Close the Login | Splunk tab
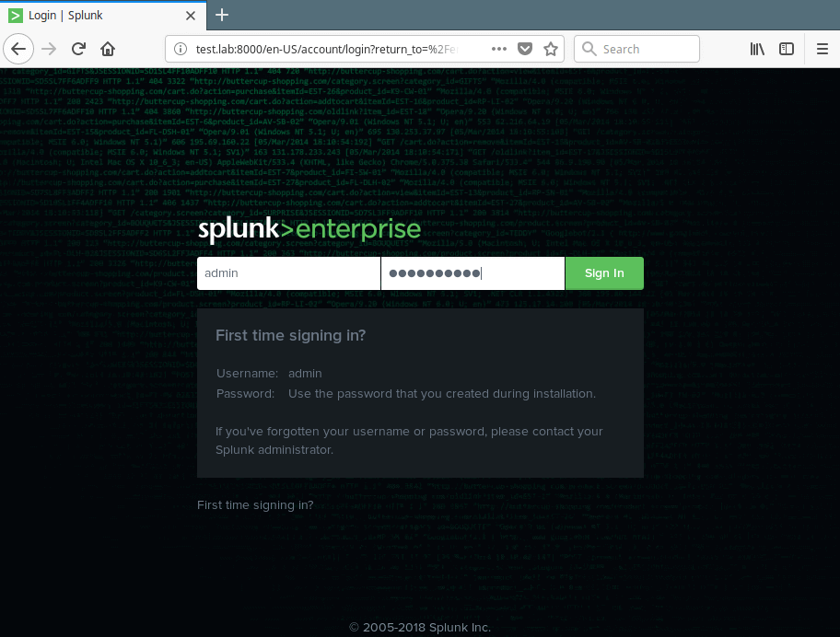 click(x=188, y=16)
